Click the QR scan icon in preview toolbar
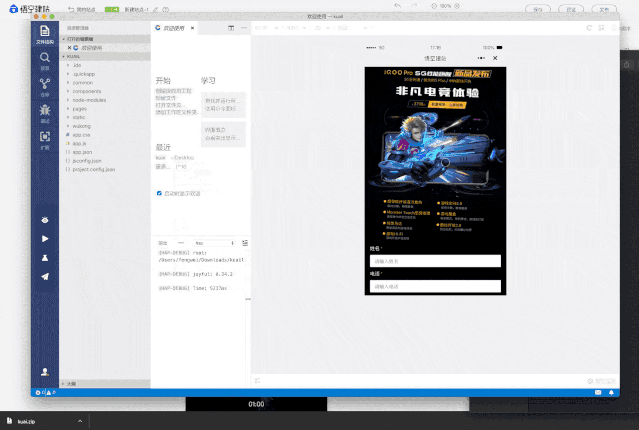This screenshot has width=639, height=430. [x=601, y=28]
